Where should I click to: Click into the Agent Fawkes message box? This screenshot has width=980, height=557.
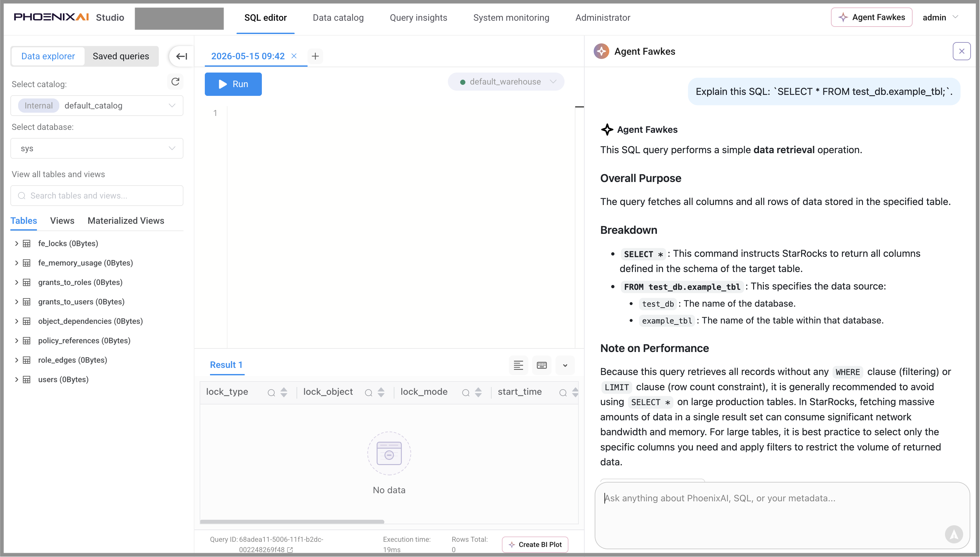782,515
